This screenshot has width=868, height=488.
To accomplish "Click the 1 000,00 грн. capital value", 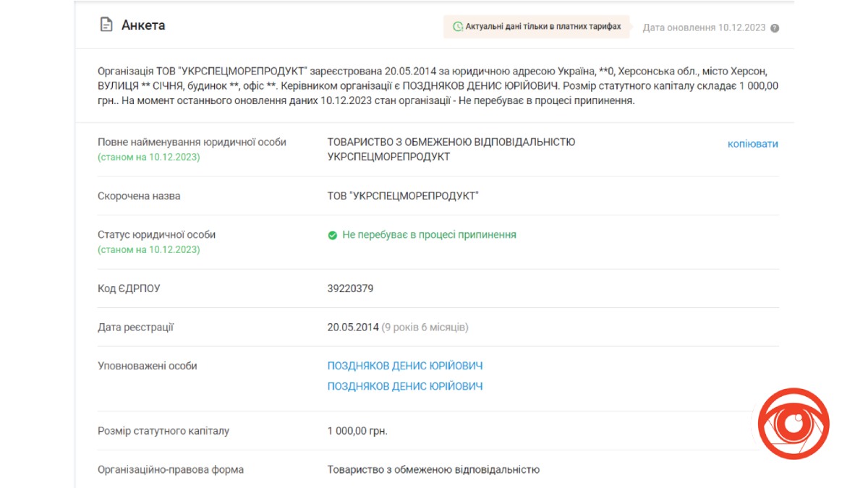I will 357,431.
